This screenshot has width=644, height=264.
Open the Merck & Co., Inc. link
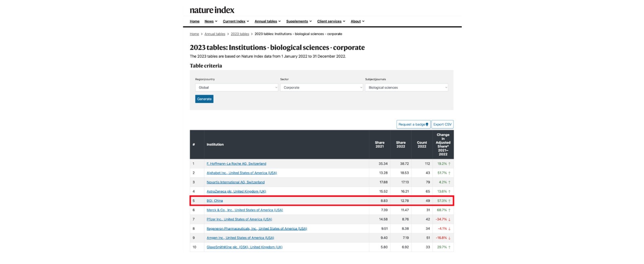pos(245,210)
